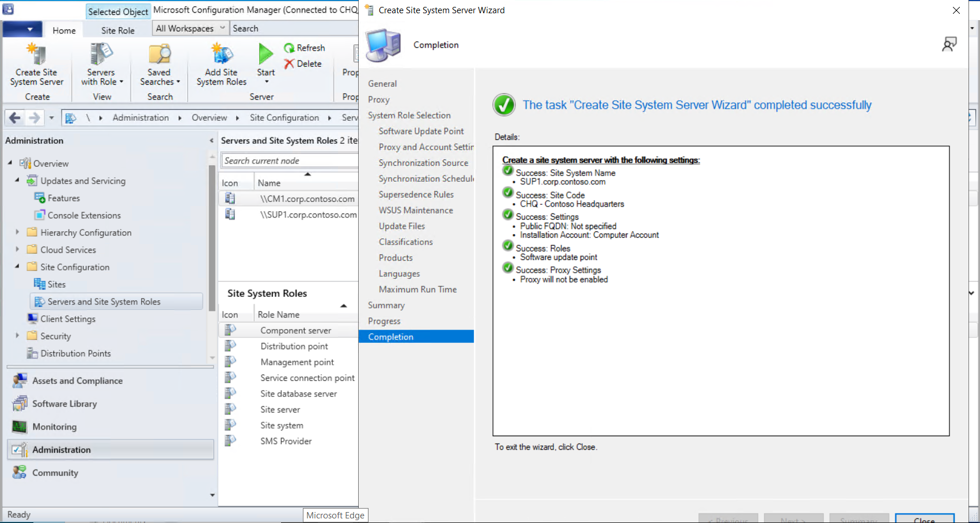Switch to the Site Role ribbon tab
Screen dimensions: 980x523
click(x=118, y=30)
